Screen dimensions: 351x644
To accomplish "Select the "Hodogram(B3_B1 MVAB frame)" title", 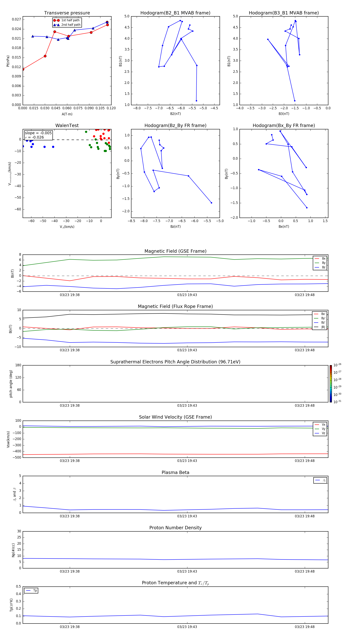I will [x=284, y=13].
